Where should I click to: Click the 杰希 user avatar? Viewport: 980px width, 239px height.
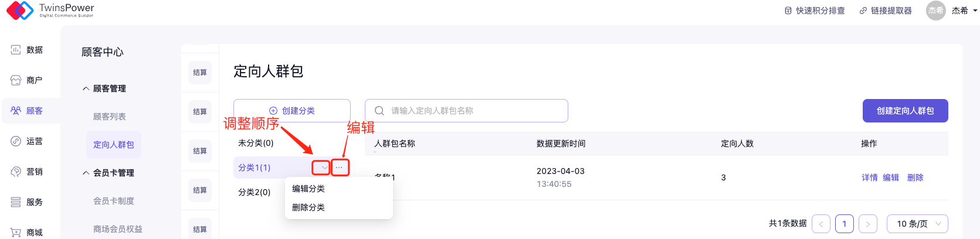(935, 11)
